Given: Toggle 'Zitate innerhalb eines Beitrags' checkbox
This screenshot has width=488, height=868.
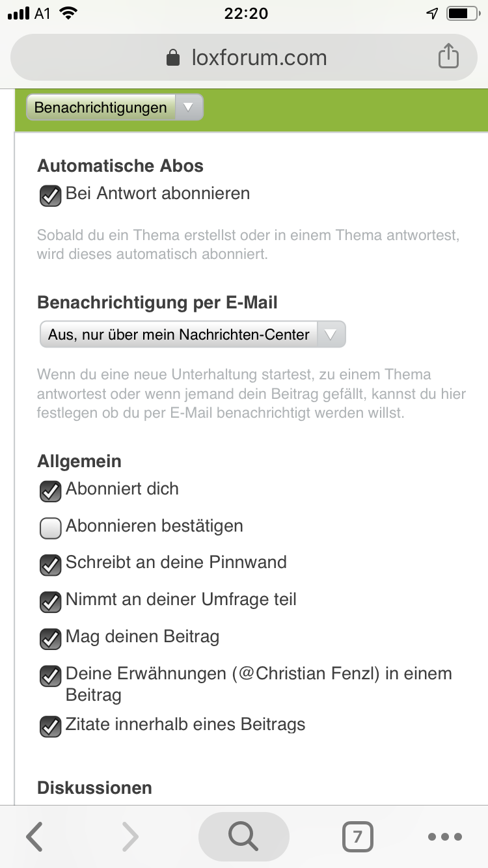Looking at the screenshot, I should 51,727.
